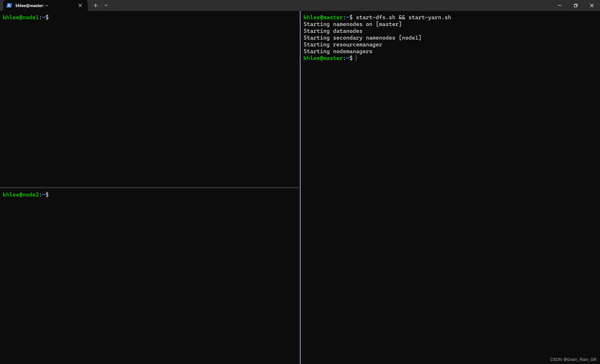600x364 pixels.
Task: Click the khlee@node2 prompt text
Action: [21, 195]
